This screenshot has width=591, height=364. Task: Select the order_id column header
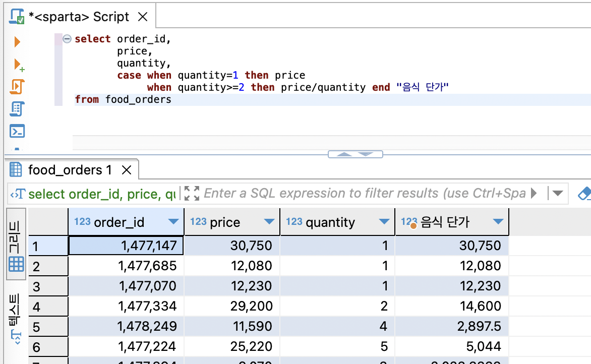pyautogui.click(x=126, y=222)
